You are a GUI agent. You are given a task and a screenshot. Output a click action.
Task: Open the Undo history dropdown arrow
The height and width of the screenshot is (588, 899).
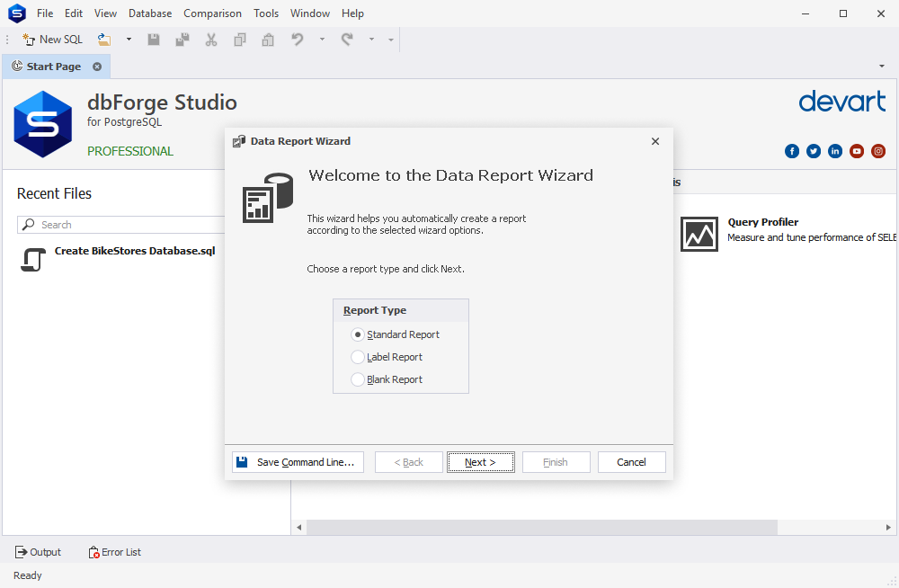pos(322,40)
